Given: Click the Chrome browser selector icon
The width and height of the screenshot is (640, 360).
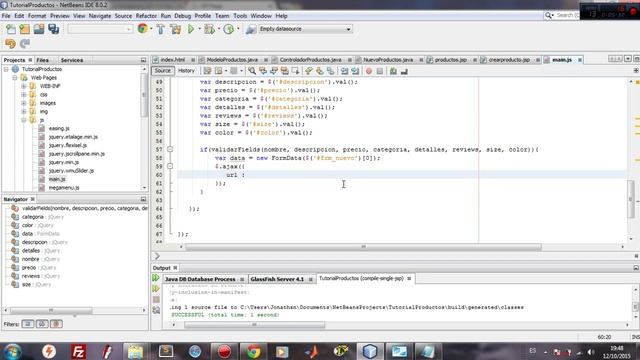Looking at the screenshot, I should click(x=142, y=29).
